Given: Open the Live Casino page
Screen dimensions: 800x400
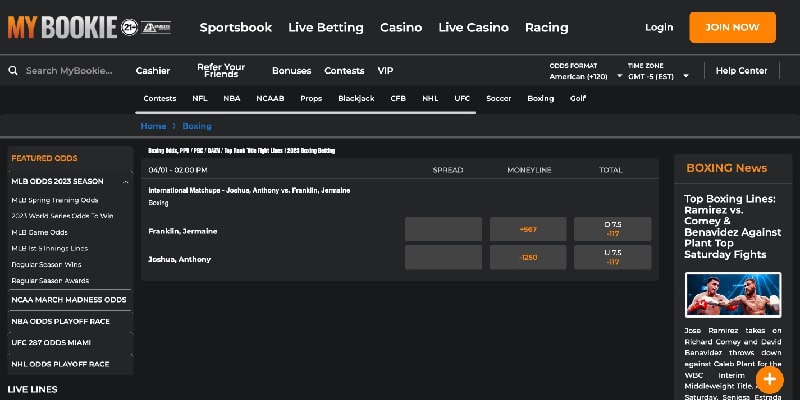Looking at the screenshot, I should pos(473,28).
